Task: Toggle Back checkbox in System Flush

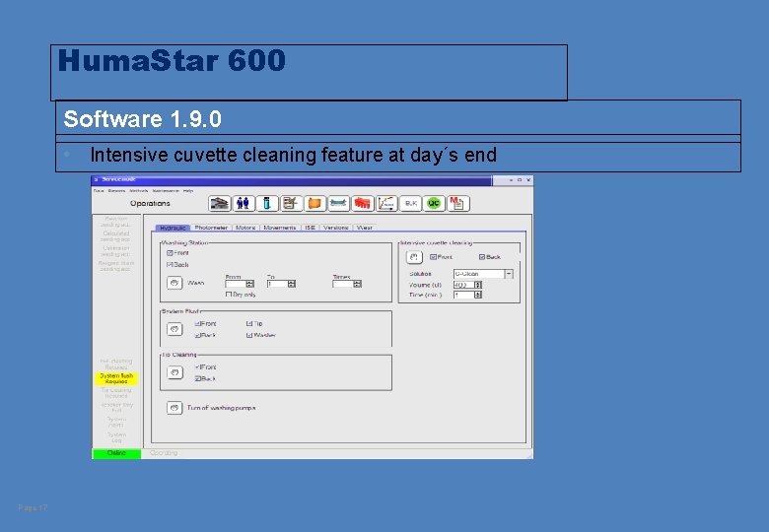Action: (197, 336)
